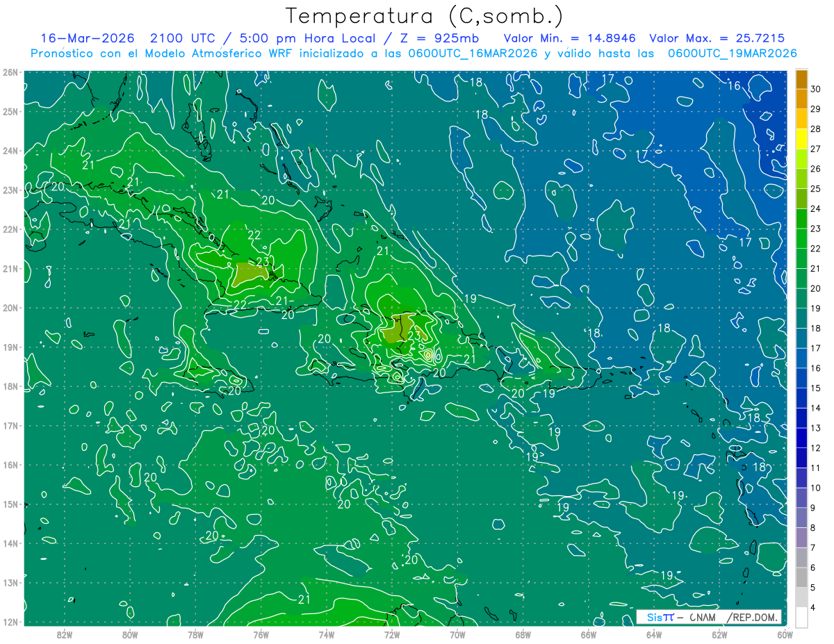Click the "17N" latitude label
834x644 pixels.
pyautogui.click(x=10, y=425)
